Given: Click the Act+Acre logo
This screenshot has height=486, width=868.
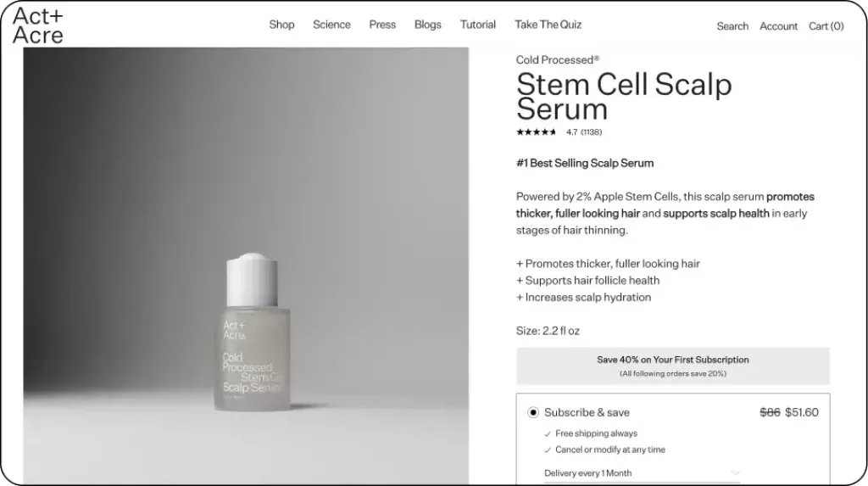Looking at the screenshot, I should pyautogui.click(x=37, y=25).
